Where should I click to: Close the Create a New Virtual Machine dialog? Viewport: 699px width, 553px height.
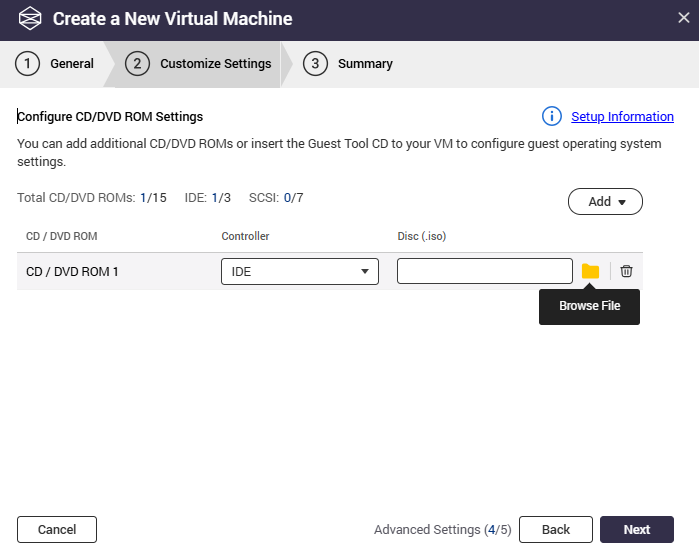683,17
